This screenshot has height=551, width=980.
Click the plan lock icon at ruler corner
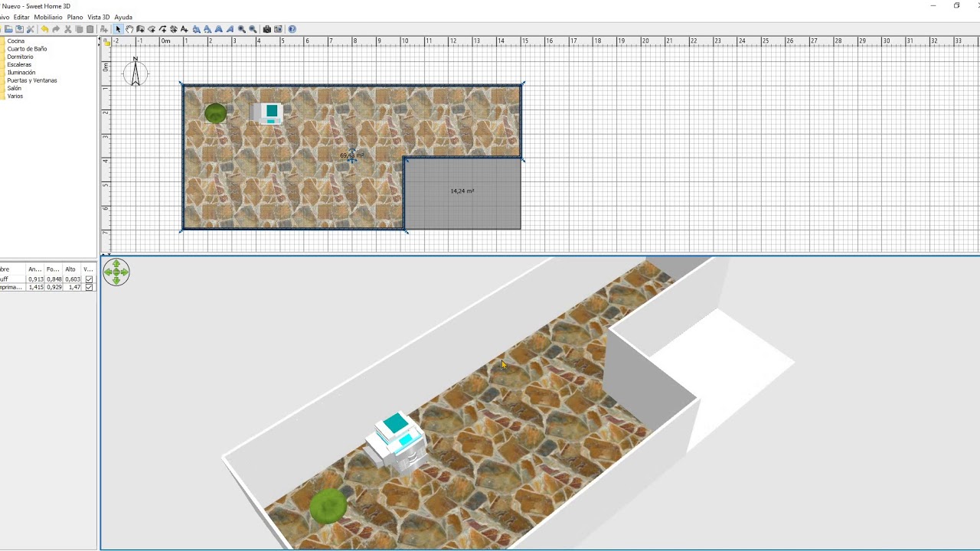click(106, 42)
